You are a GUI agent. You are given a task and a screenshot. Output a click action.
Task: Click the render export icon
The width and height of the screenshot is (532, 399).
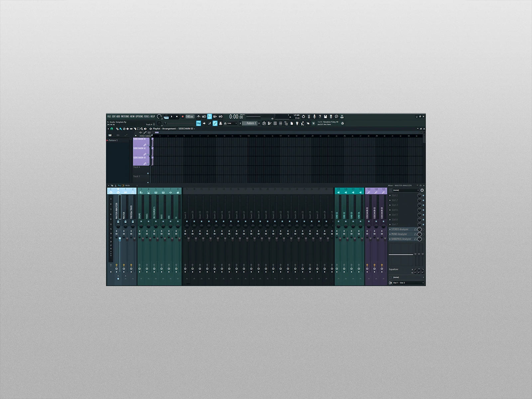click(x=331, y=116)
